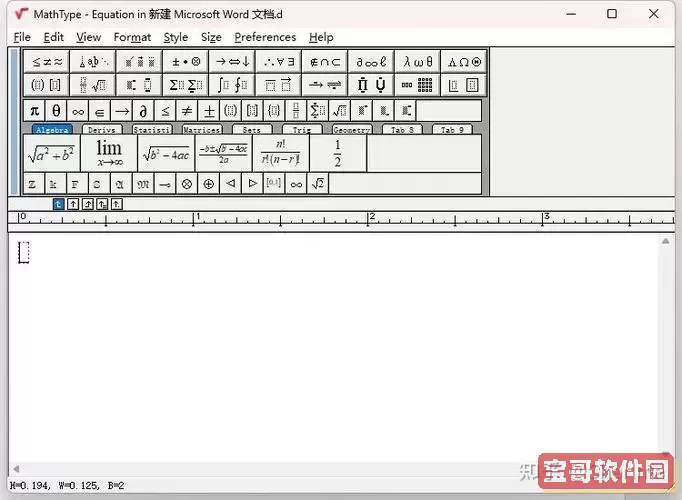
Task: Switch to the Matrices tab
Action: coord(202,129)
